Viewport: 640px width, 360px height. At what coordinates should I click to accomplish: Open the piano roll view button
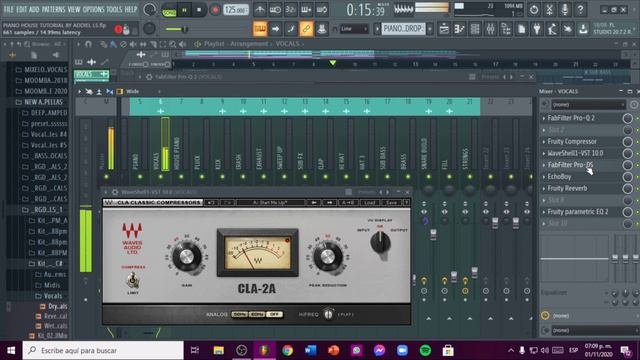(459, 29)
